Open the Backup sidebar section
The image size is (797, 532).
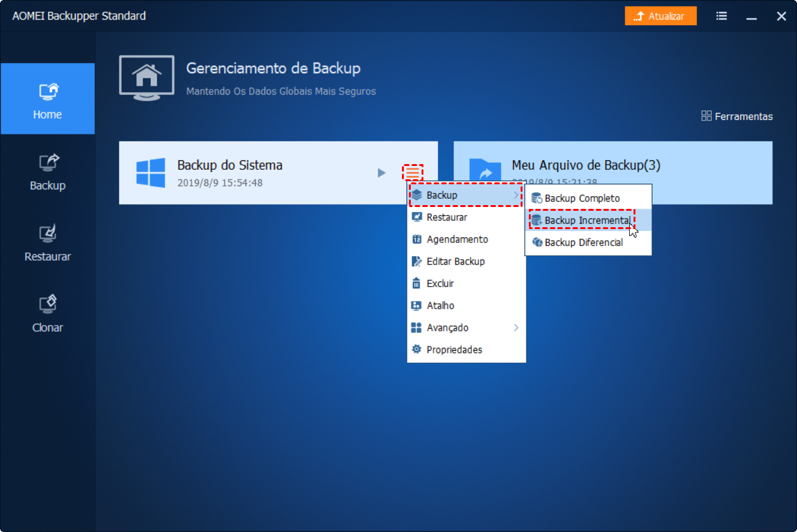[47, 172]
